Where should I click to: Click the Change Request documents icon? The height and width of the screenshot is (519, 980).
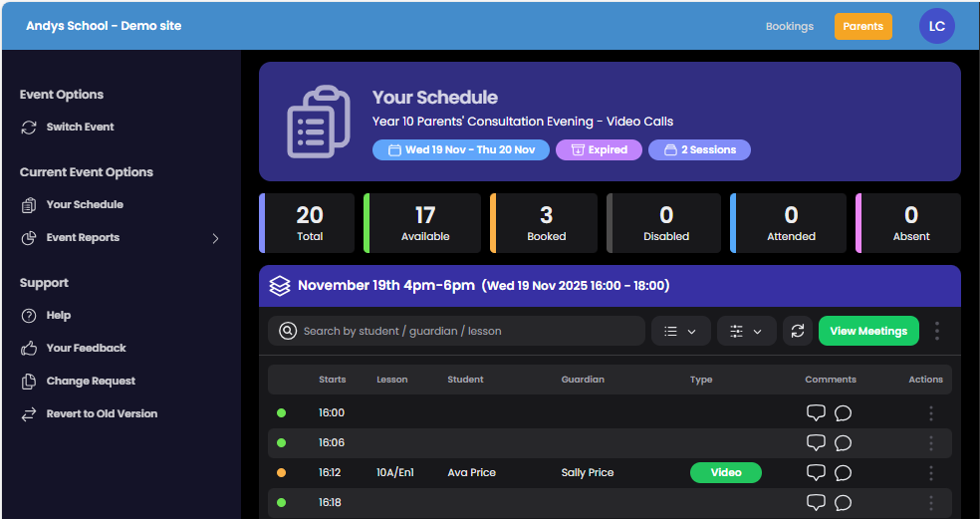pos(29,382)
